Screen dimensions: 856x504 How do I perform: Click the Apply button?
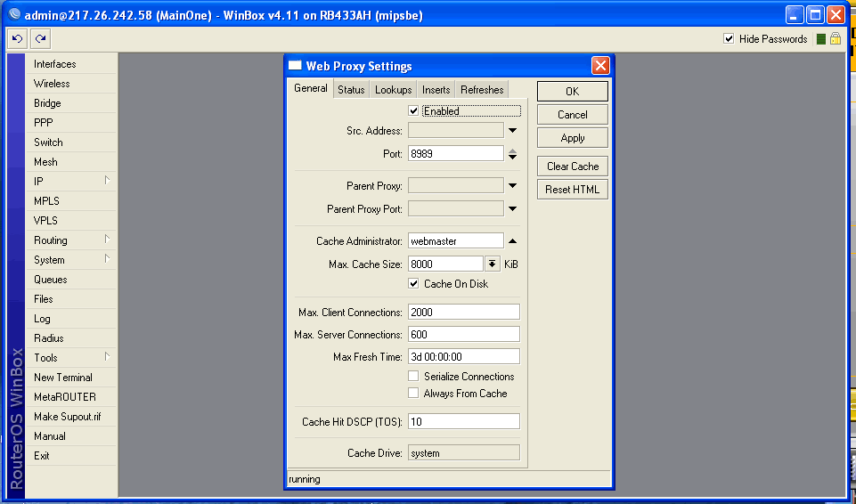click(x=572, y=138)
